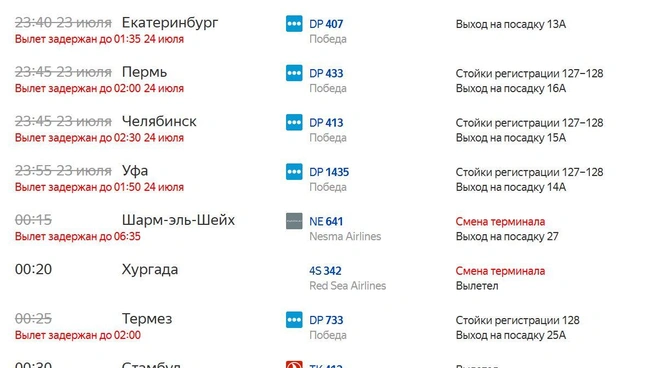Select the Шарм-эль-Шейх destination

pyautogui.click(x=178, y=220)
